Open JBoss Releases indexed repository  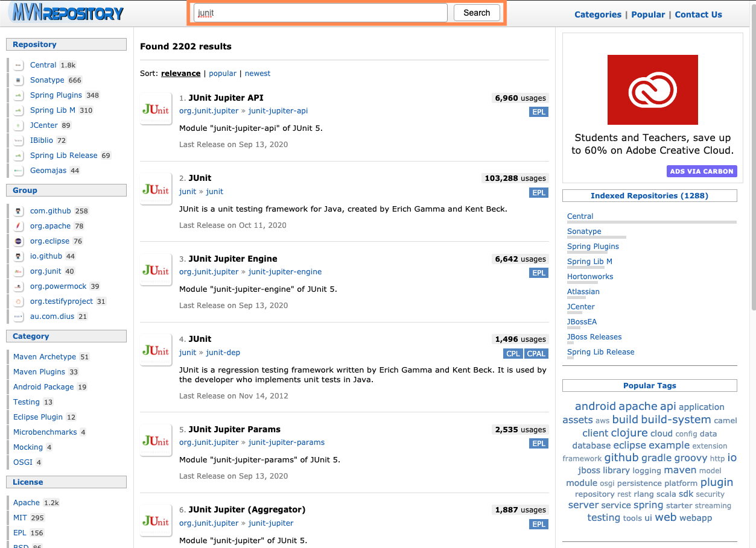[594, 337]
